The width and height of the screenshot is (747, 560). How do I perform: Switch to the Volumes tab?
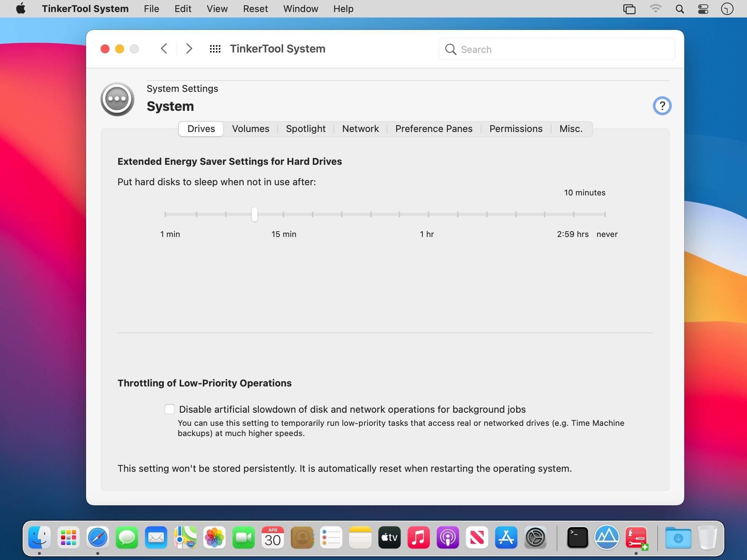[251, 129]
